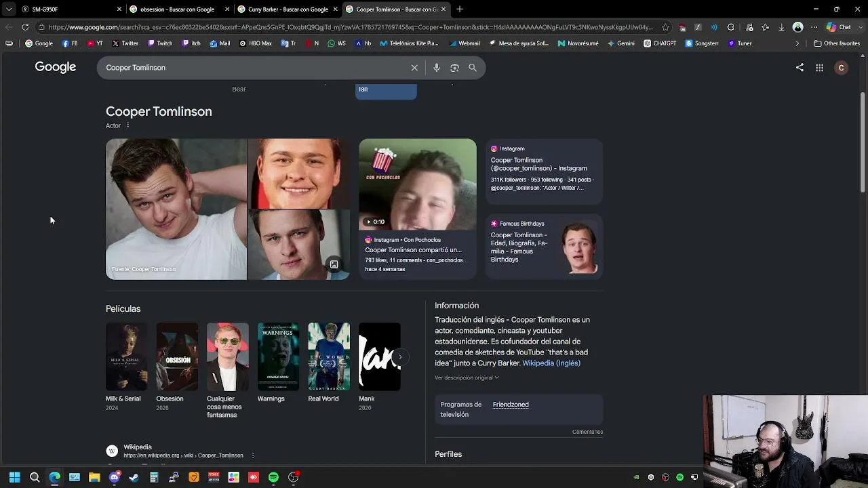Open the Twitch bookmark
This screenshot has height=488, width=868.
[159, 43]
